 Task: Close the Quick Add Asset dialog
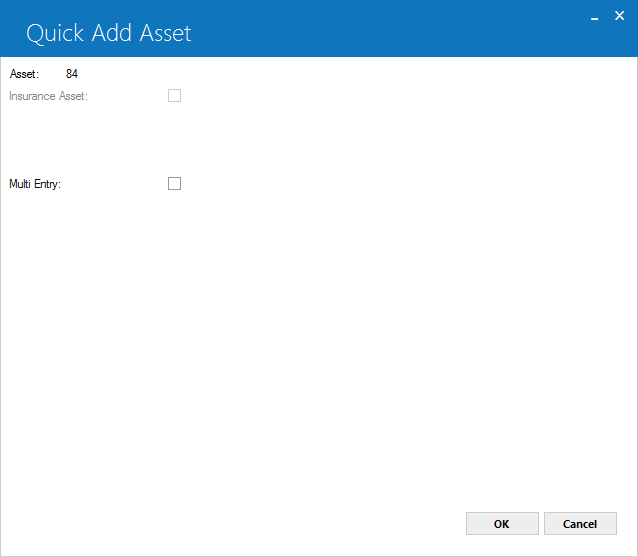[x=619, y=15]
